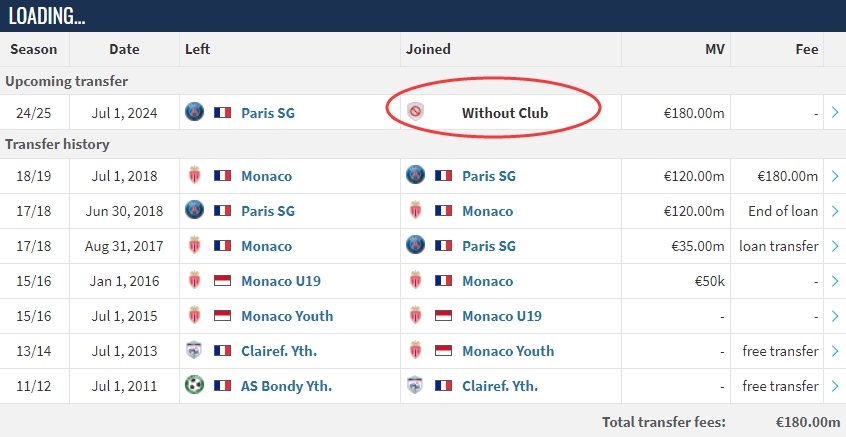
Task: Open the Monaco Youth link in the 13/14 Joined column
Action: click(508, 351)
